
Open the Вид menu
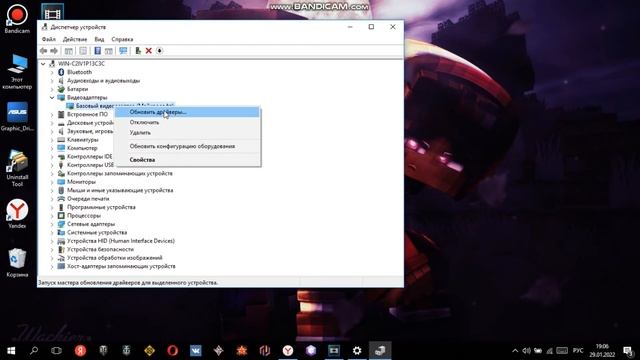tap(99, 39)
